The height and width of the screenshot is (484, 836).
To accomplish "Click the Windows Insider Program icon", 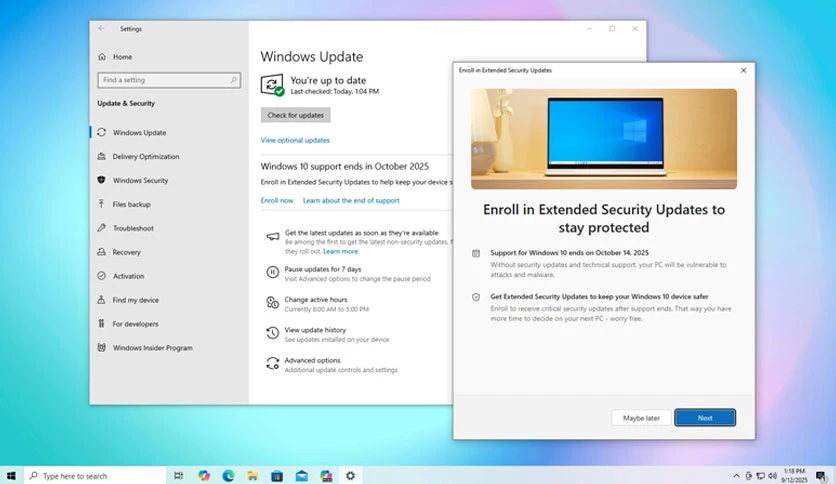I will 101,348.
